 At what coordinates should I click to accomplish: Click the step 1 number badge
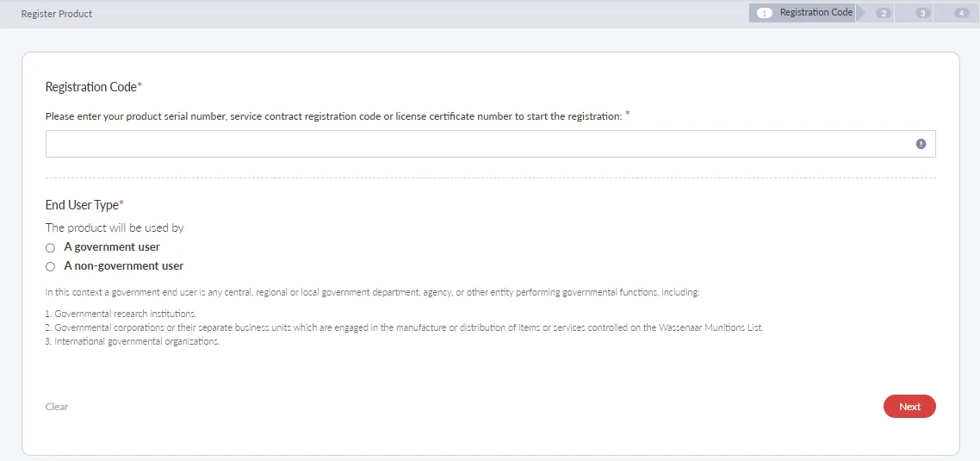765,13
